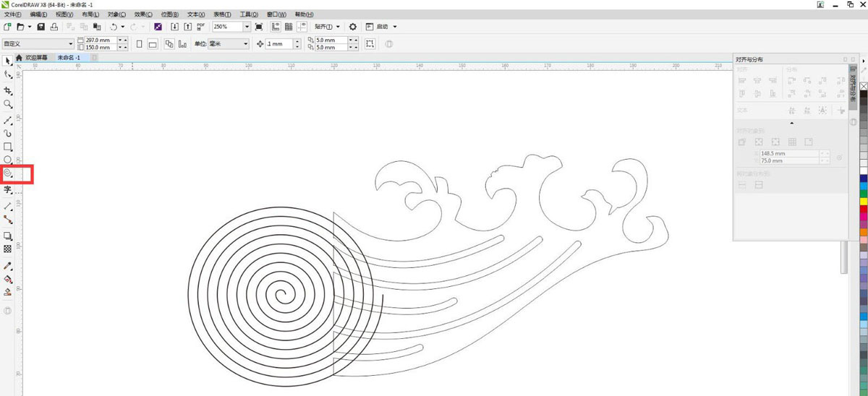Image resolution: width=868 pixels, height=396 pixels.
Task: Activate the Text tool (字)
Action: 8,190
